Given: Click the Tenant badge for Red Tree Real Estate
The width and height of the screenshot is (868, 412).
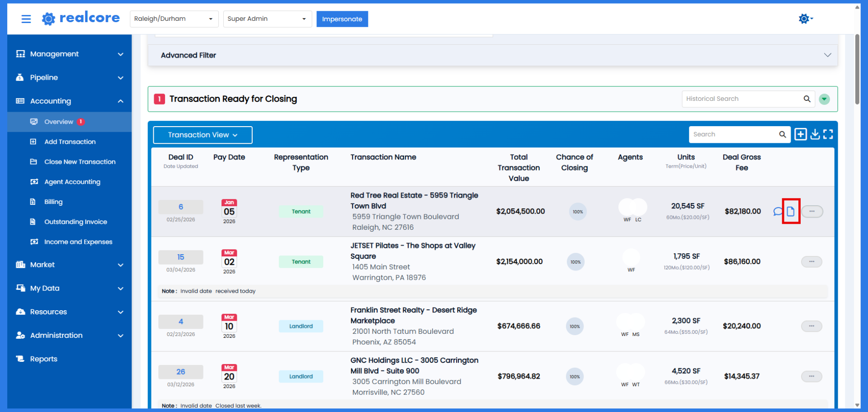Looking at the screenshot, I should (x=301, y=211).
